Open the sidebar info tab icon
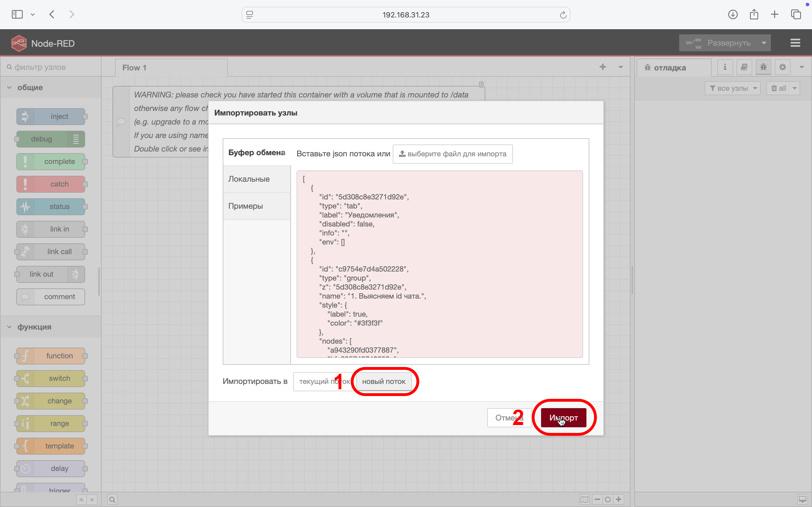The height and width of the screenshot is (507, 812). pyautogui.click(x=725, y=67)
